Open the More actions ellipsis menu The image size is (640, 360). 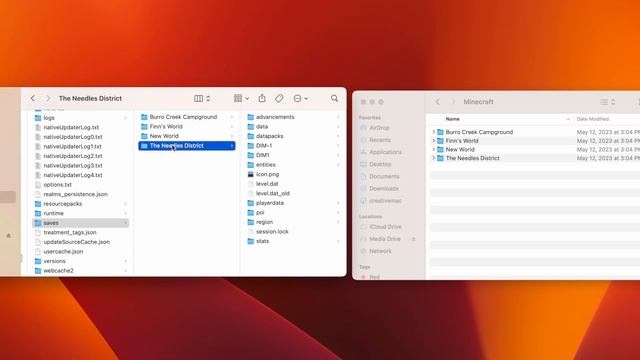pyautogui.click(x=301, y=98)
